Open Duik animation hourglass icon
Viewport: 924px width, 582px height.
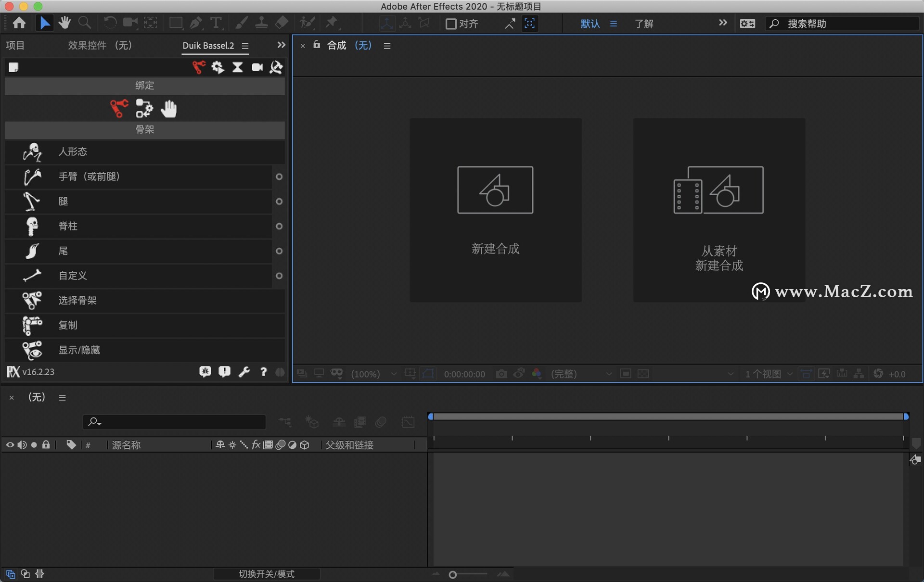pos(238,67)
